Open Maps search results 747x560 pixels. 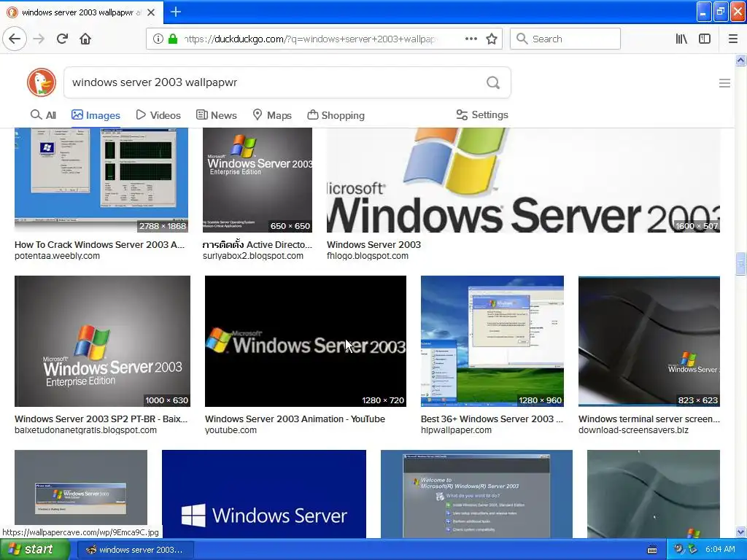(x=272, y=115)
